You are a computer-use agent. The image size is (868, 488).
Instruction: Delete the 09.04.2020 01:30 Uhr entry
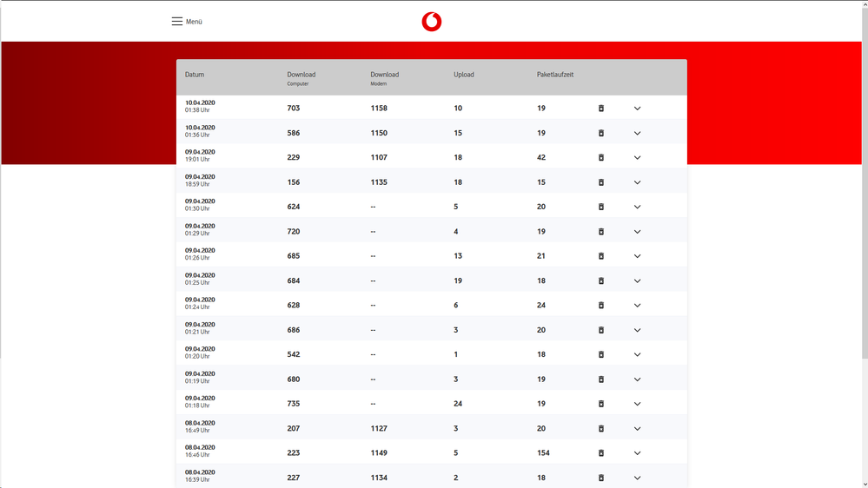(601, 207)
